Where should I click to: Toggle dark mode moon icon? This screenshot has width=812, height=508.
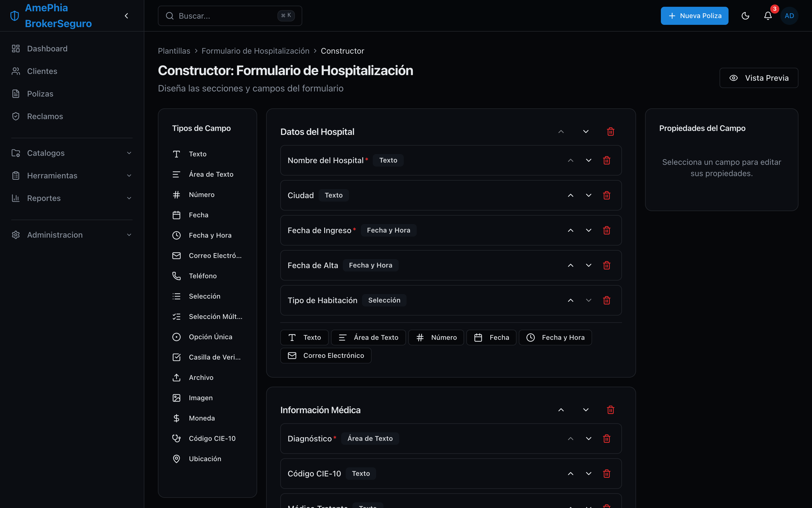[x=745, y=16]
